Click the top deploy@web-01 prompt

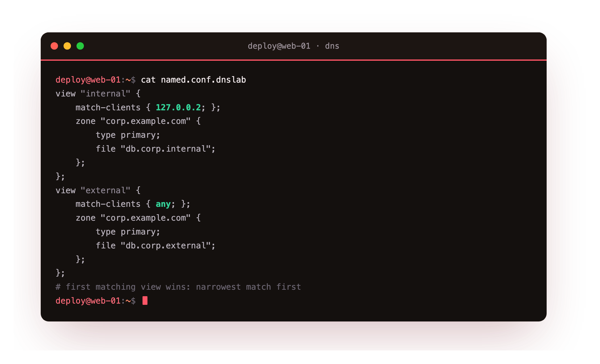[96, 80]
